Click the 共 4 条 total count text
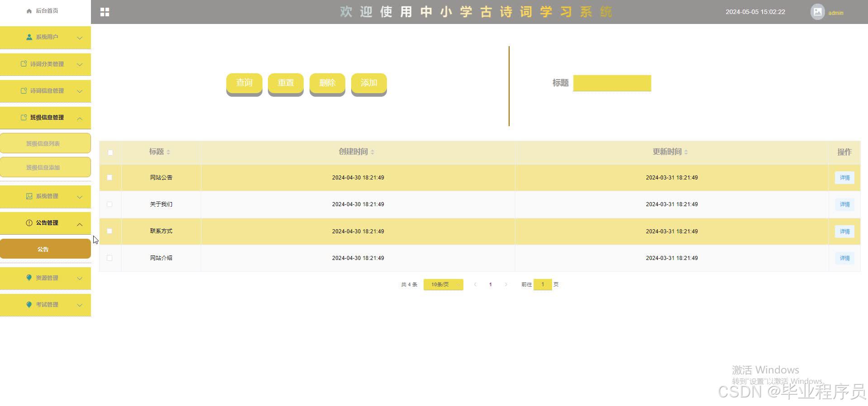The height and width of the screenshot is (406, 868). pos(409,284)
